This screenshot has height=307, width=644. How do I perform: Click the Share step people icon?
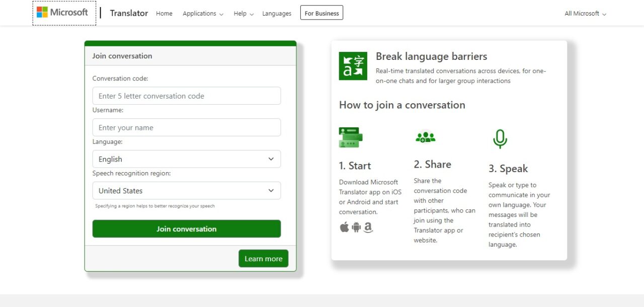pos(425,136)
